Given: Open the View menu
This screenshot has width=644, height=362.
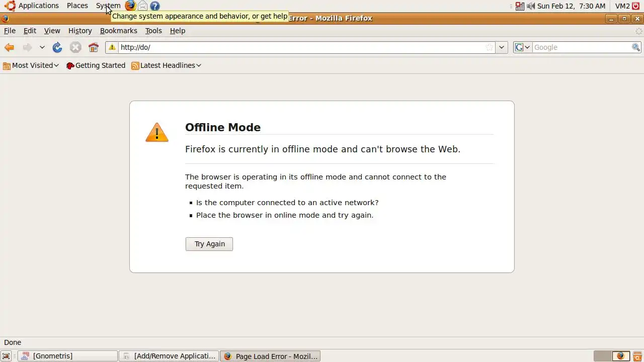Looking at the screenshot, I should click(52, 31).
